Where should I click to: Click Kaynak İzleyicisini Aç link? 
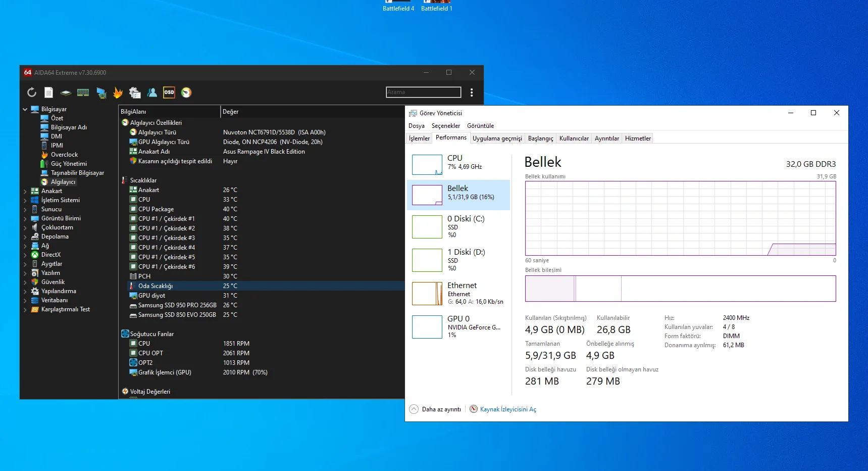pyautogui.click(x=508, y=409)
